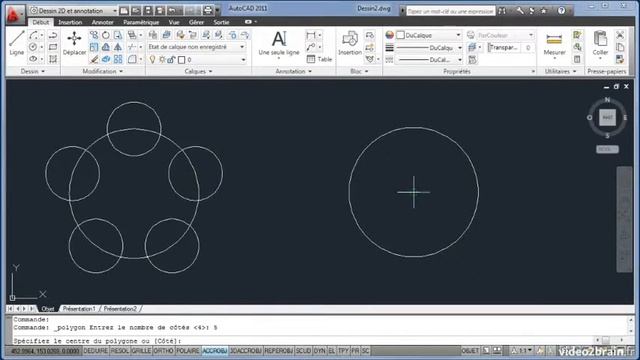Click the undo icon in quick access toolbar
The image size is (640, 360).
(173, 10)
